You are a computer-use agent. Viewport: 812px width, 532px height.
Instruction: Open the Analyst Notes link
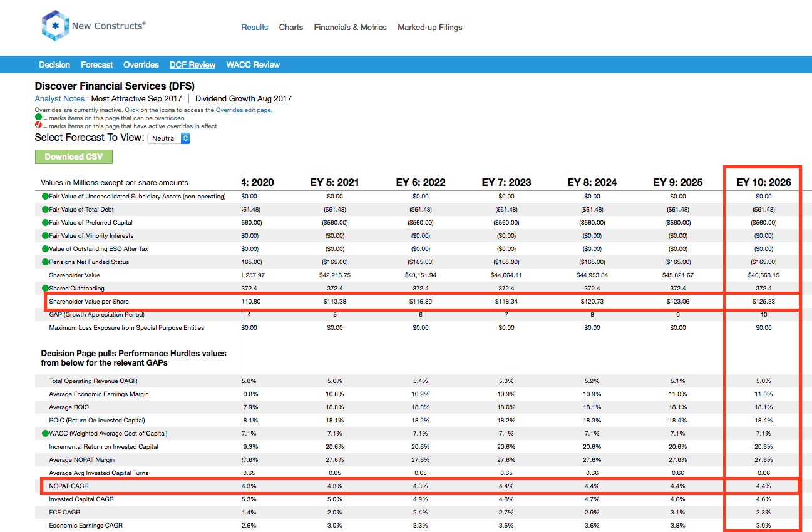coord(59,98)
